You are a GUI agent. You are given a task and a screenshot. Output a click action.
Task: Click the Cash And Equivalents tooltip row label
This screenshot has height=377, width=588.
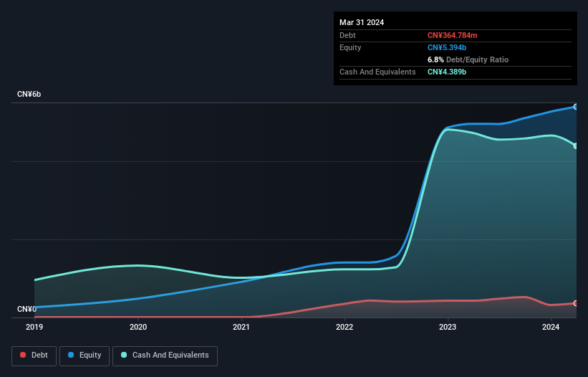click(x=377, y=72)
